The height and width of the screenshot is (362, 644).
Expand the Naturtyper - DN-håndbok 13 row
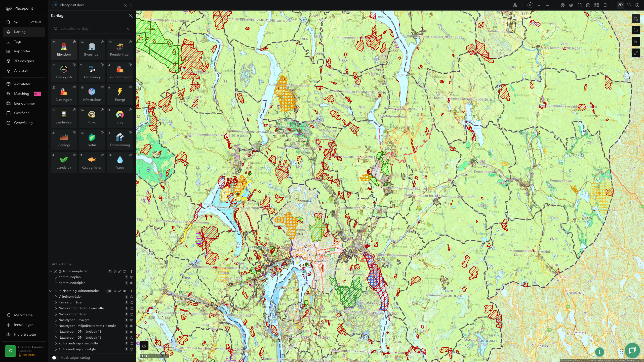pos(56,338)
